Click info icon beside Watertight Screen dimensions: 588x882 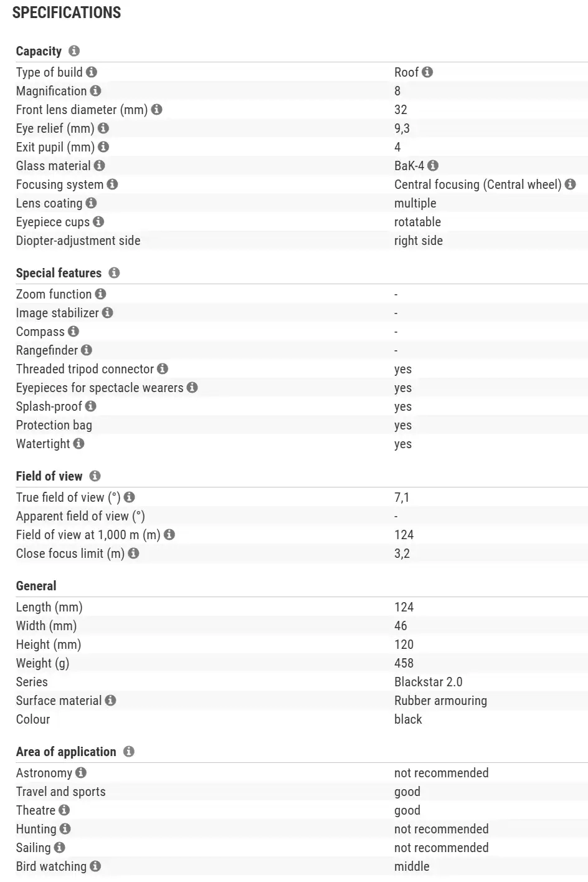78,444
